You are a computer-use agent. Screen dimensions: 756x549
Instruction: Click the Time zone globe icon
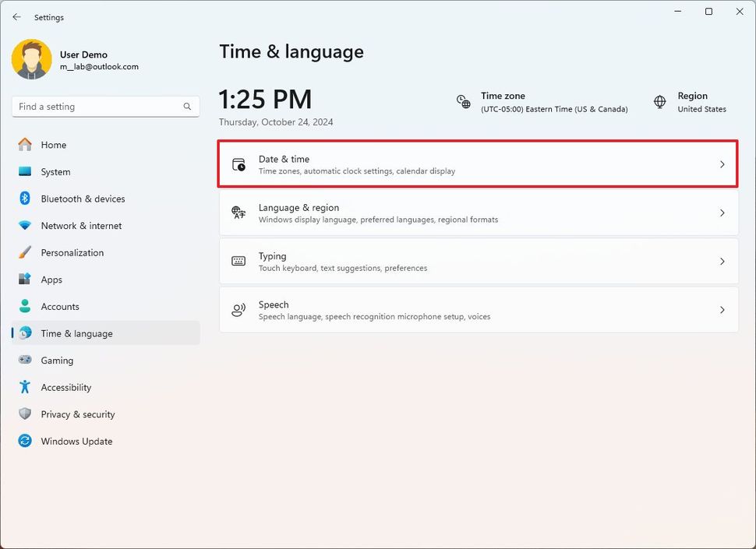pyautogui.click(x=464, y=102)
